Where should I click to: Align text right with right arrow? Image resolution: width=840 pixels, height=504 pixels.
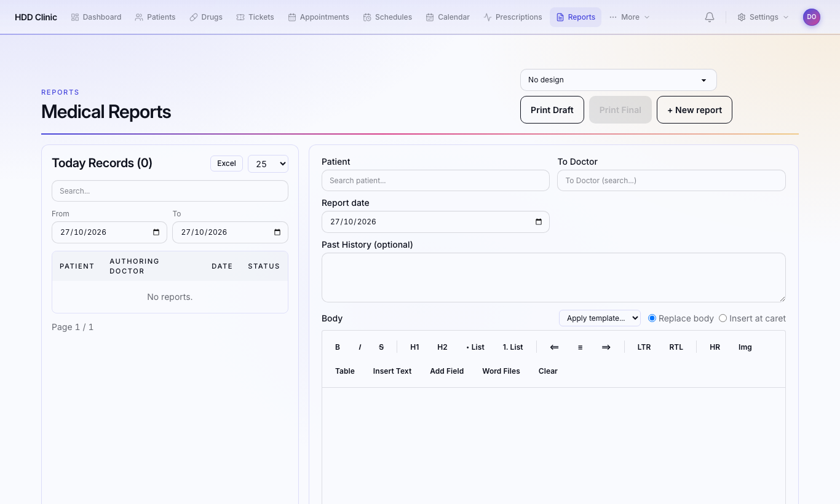(x=606, y=347)
